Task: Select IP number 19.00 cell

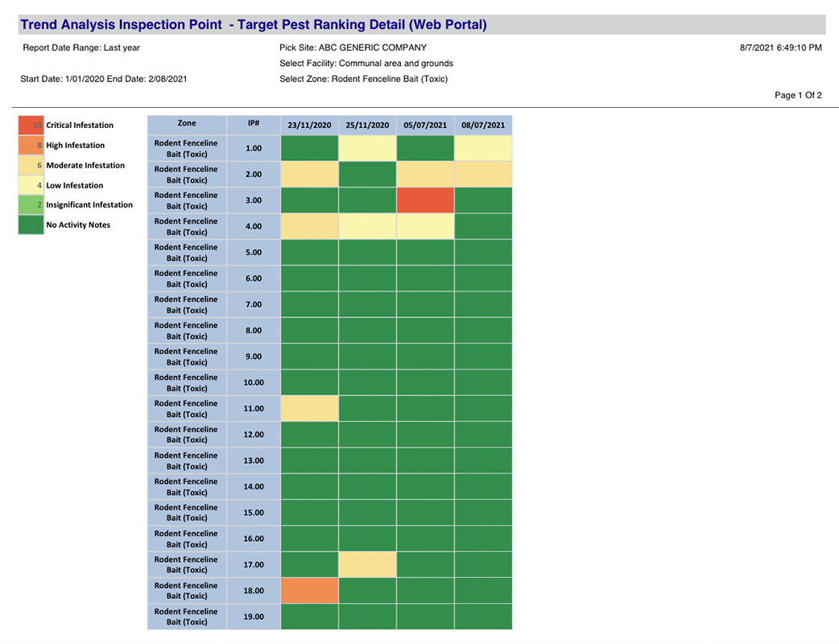Action: coord(254,617)
